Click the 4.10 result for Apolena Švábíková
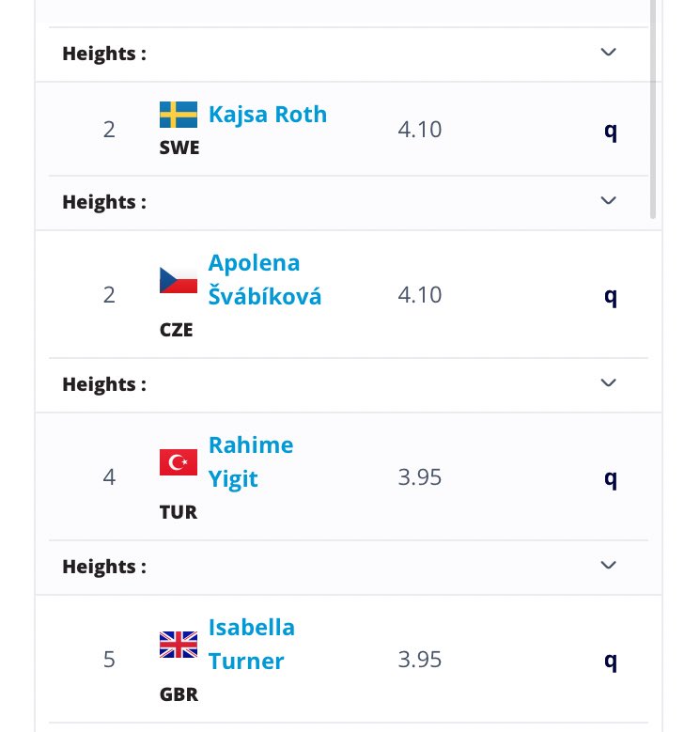This screenshot has height=732, width=700. 420,295
